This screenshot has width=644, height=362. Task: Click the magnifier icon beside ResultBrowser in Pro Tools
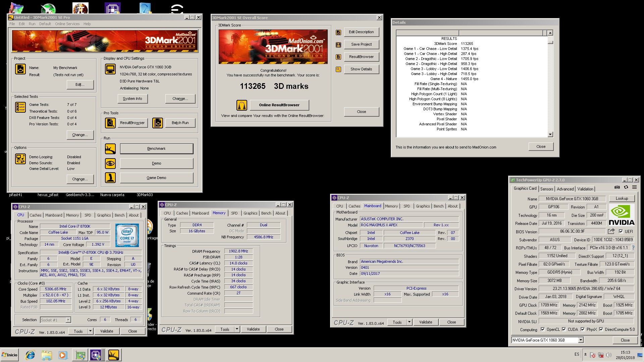(x=110, y=123)
